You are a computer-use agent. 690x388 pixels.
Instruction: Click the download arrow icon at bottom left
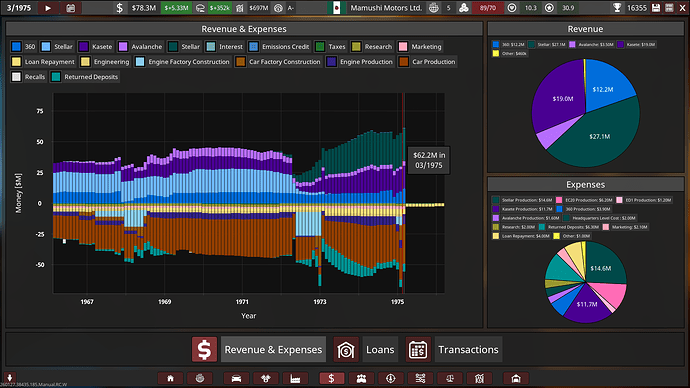click(x=9, y=377)
